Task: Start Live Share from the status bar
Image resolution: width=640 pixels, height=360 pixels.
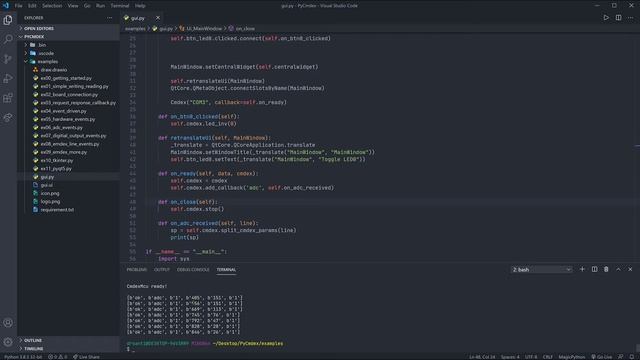Action: click(86, 357)
